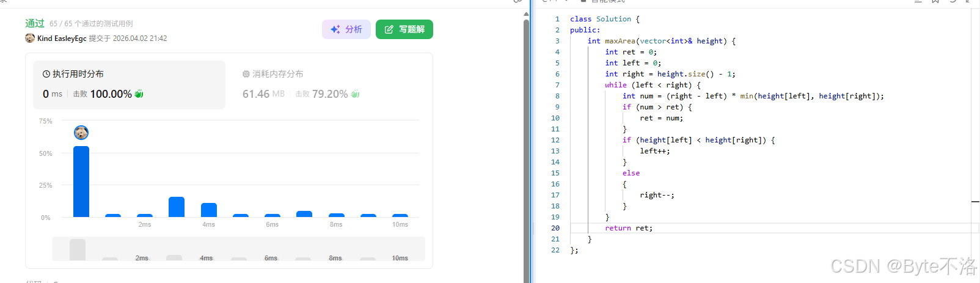Click the 'if (num > ret) {' line

coord(657,107)
